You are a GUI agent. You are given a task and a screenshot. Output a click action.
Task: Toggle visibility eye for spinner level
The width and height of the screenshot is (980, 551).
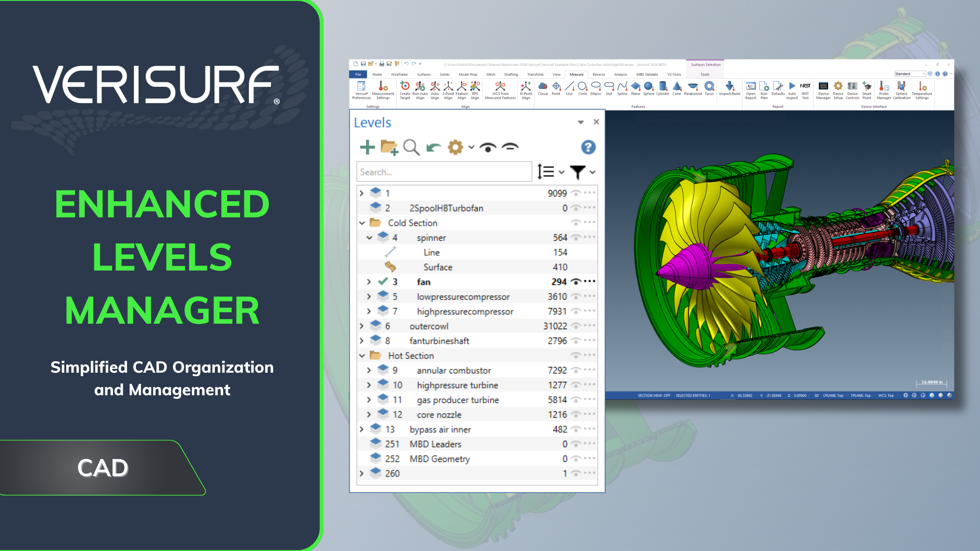point(576,237)
